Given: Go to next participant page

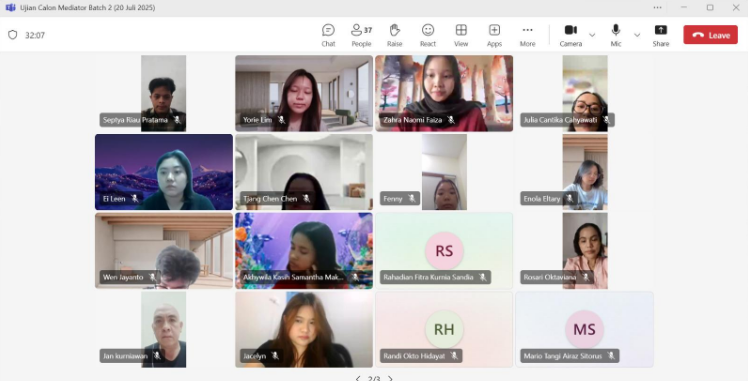Looking at the screenshot, I should pos(390,378).
